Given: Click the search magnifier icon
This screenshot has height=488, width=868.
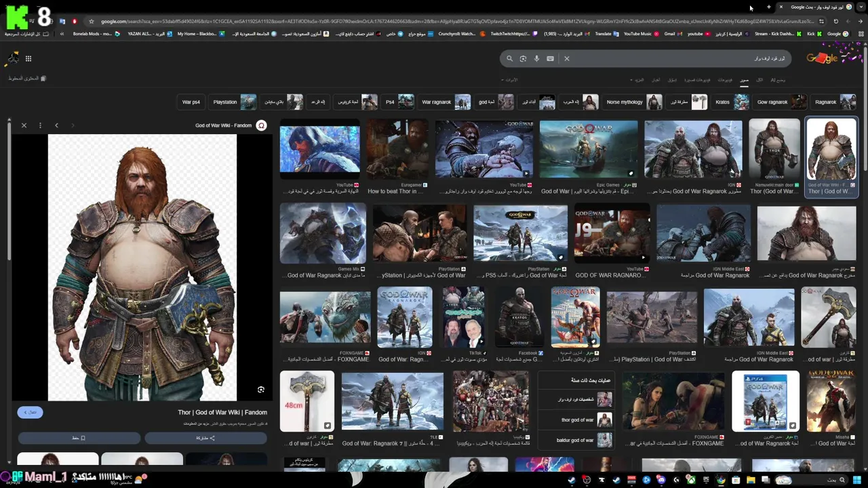Looking at the screenshot, I should click(x=509, y=58).
